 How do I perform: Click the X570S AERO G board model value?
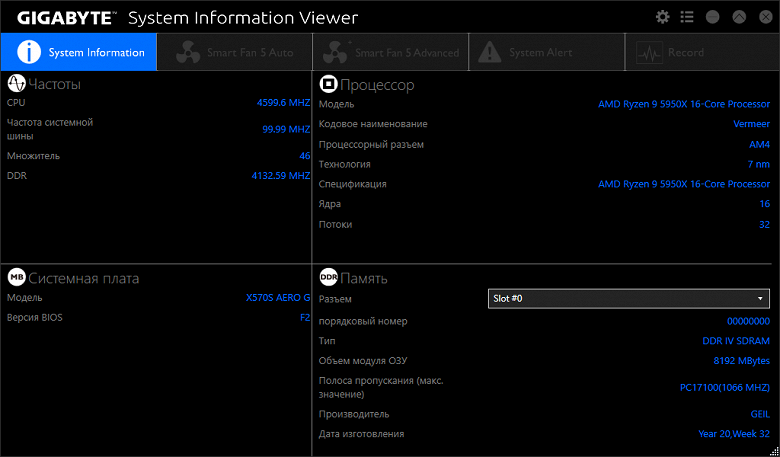pos(278,298)
